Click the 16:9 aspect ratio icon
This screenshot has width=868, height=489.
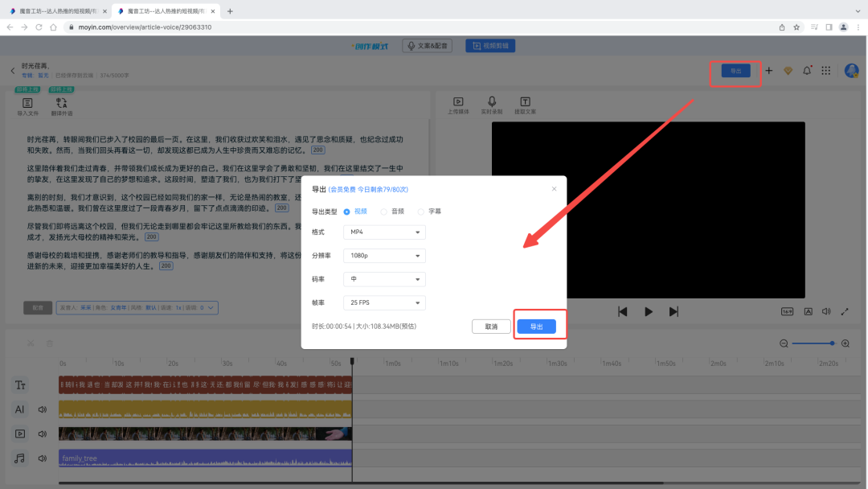tap(787, 312)
